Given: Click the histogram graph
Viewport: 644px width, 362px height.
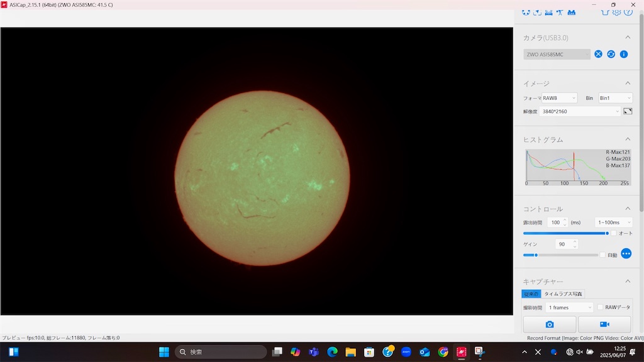Looking at the screenshot, I should coord(578,167).
